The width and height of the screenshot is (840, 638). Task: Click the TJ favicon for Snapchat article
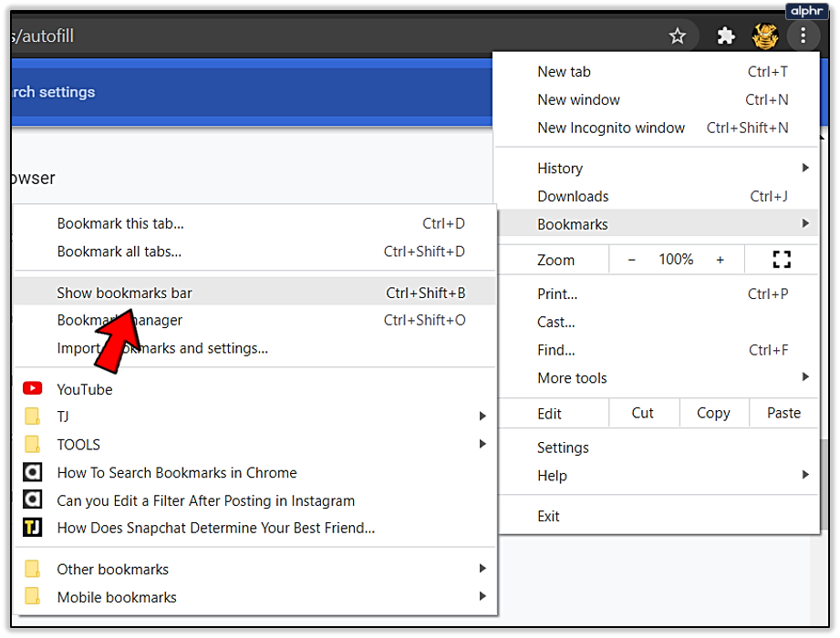tap(32, 527)
